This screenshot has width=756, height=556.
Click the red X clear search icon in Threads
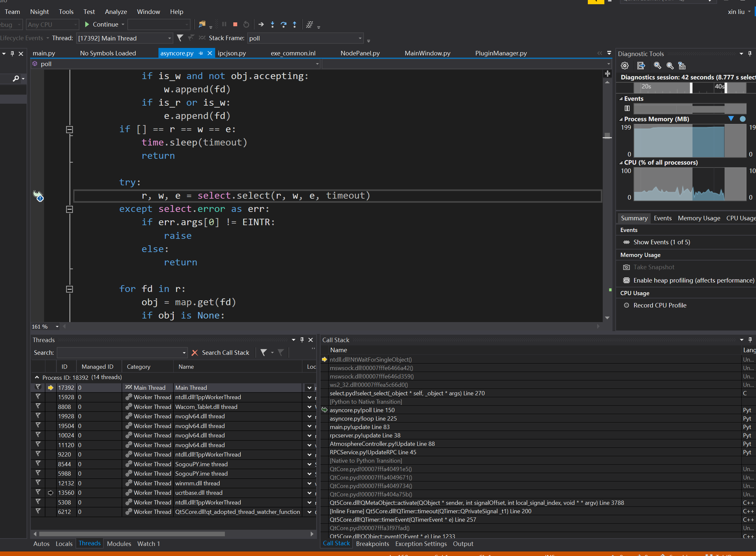tap(194, 353)
